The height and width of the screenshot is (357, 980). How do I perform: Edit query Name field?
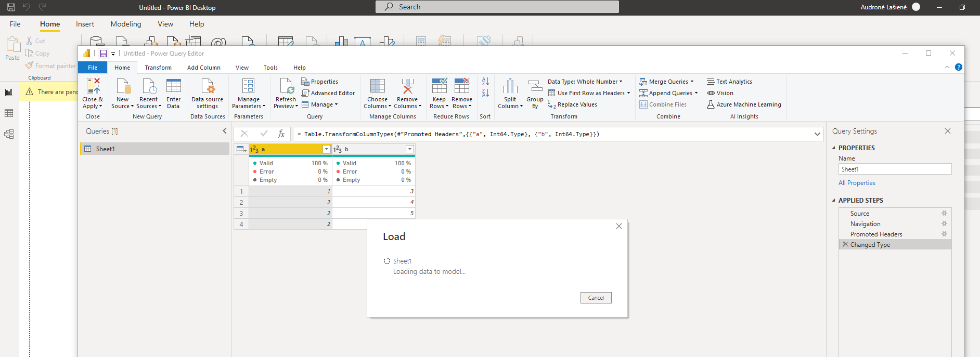tap(895, 169)
